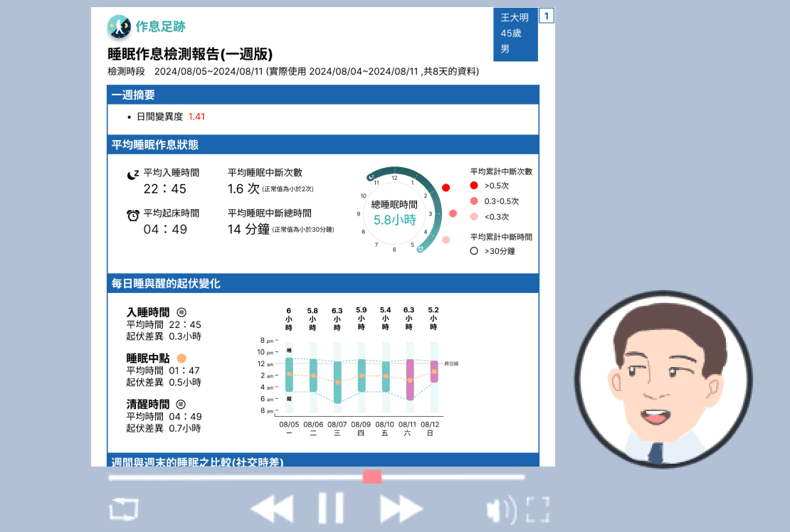The height and width of the screenshot is (532, 790).
Task: Click the alarm clock icon beside 平均起床時間
Action: [x=132, y=216]
